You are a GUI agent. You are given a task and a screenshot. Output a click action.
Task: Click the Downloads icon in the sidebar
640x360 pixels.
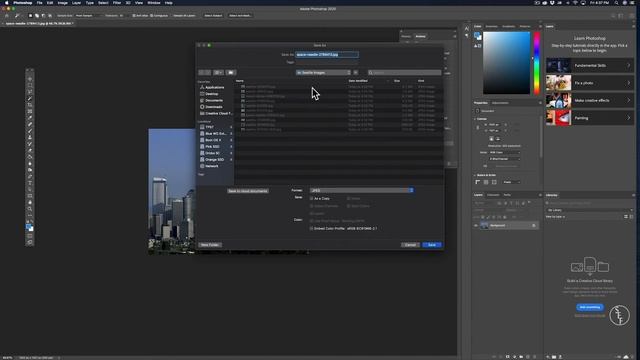point(202,107)
